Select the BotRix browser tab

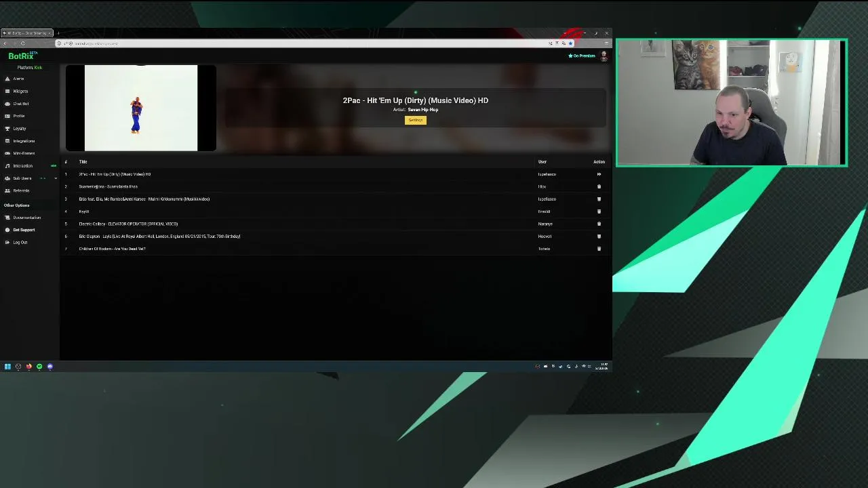tap(27, 33)
